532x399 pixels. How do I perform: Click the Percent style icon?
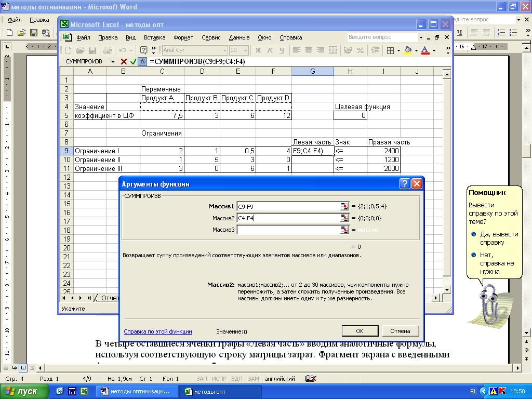tap(360, 50)
